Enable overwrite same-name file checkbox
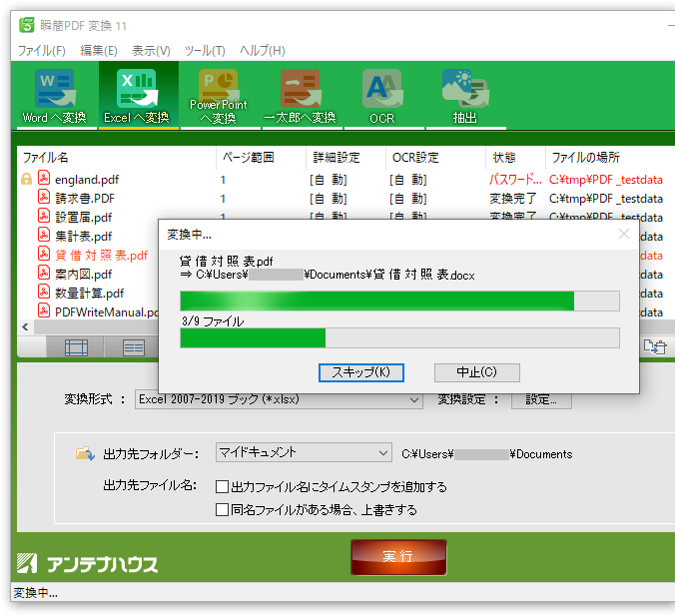Image resolution: width=675 pixels, height=616 pixels. point(222,510)
